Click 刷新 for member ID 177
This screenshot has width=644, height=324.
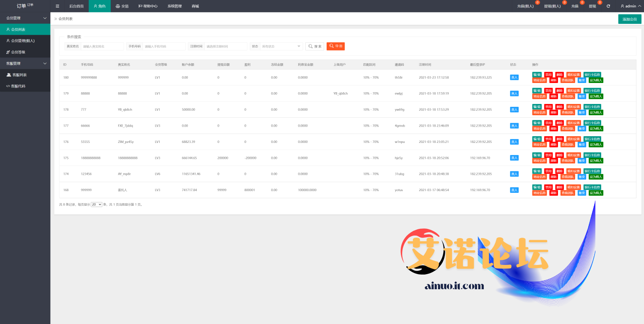[x=553, y=129]
